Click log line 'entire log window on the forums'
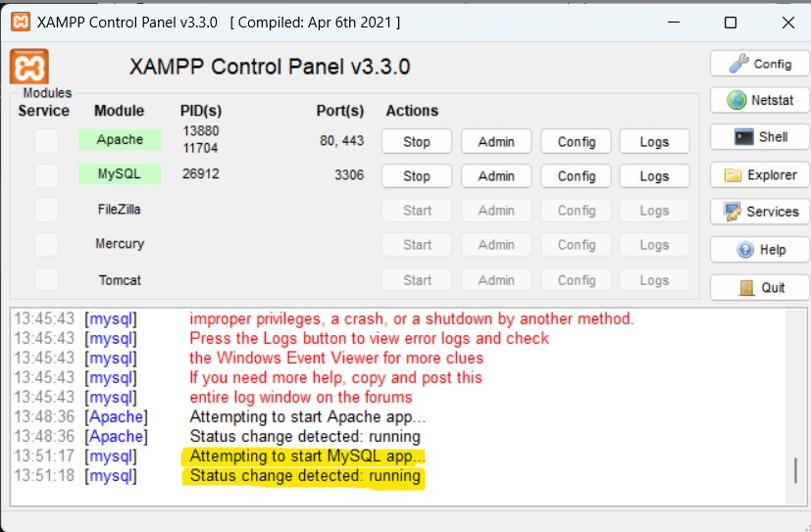 [300, 397]
